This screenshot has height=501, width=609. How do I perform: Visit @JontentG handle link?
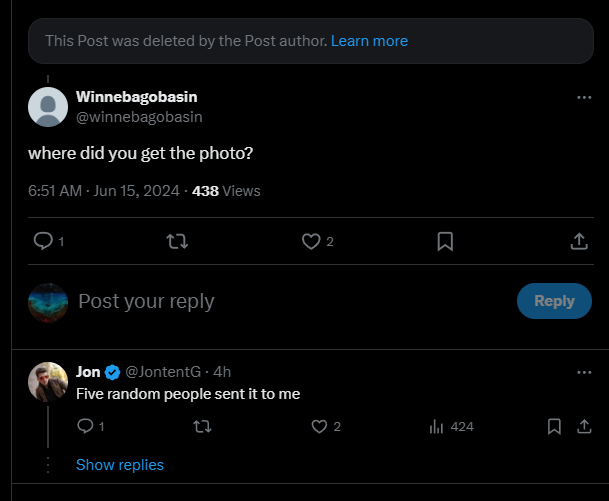(163, 372)
